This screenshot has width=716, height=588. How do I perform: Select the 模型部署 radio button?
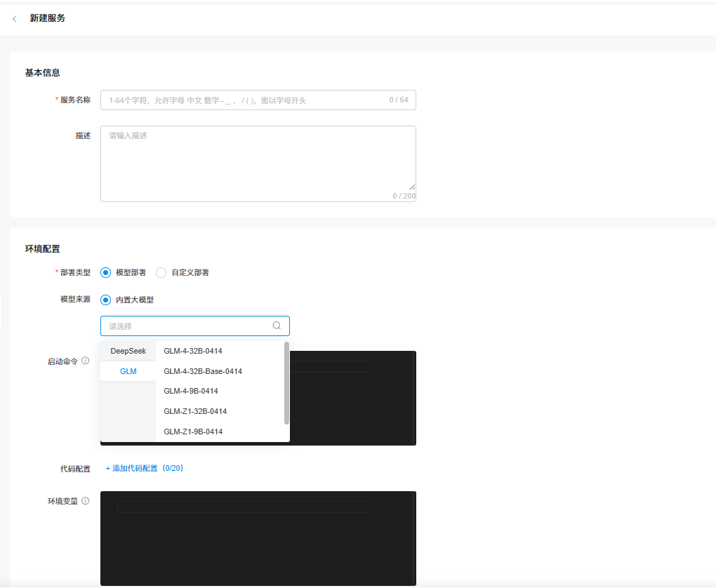[106, 272]
